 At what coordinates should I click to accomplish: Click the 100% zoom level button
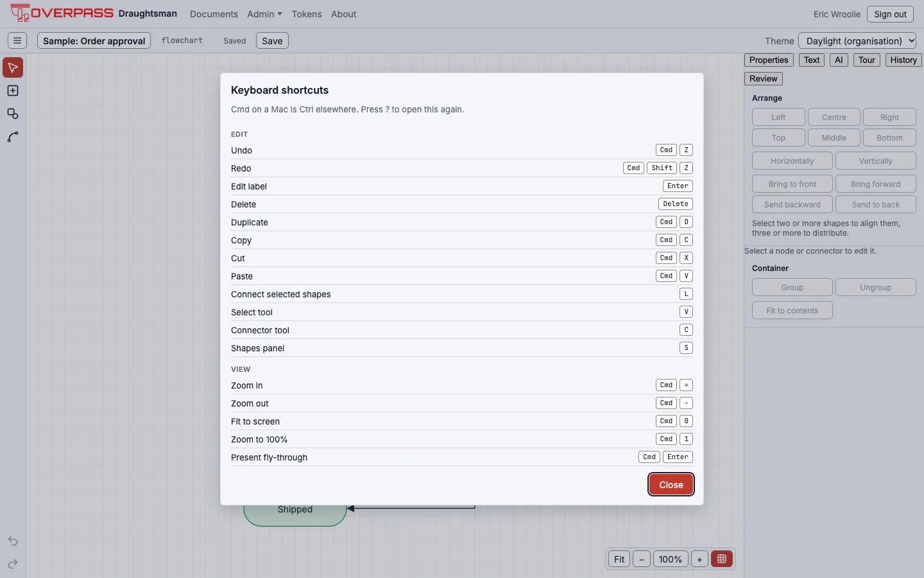[671, 559]
